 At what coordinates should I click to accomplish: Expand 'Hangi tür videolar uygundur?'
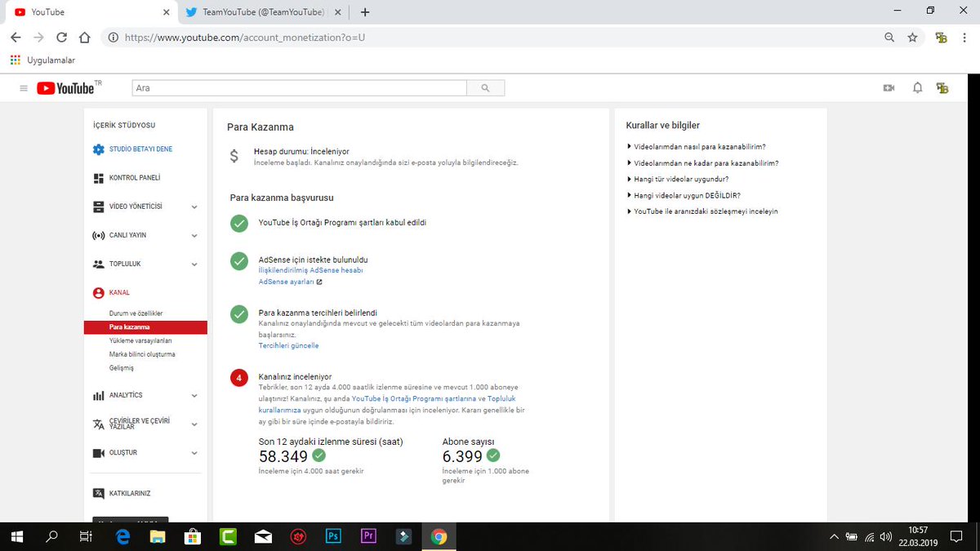click(x=678, y=179)
